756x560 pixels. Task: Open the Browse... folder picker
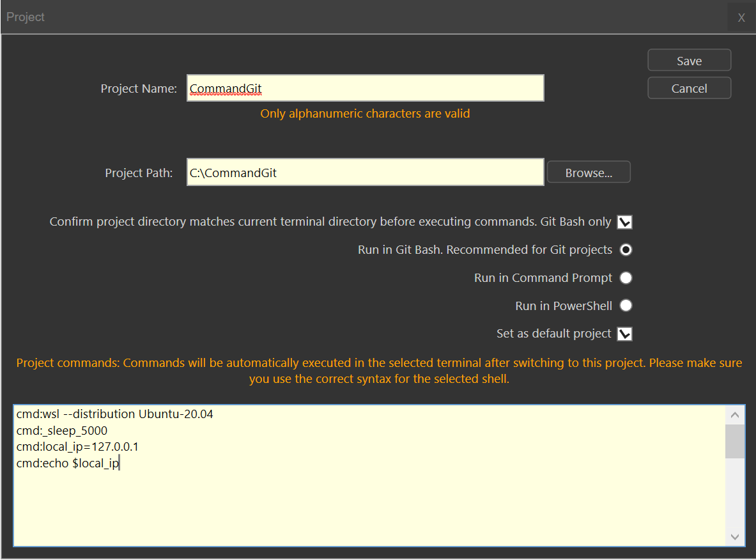point(589,173)
